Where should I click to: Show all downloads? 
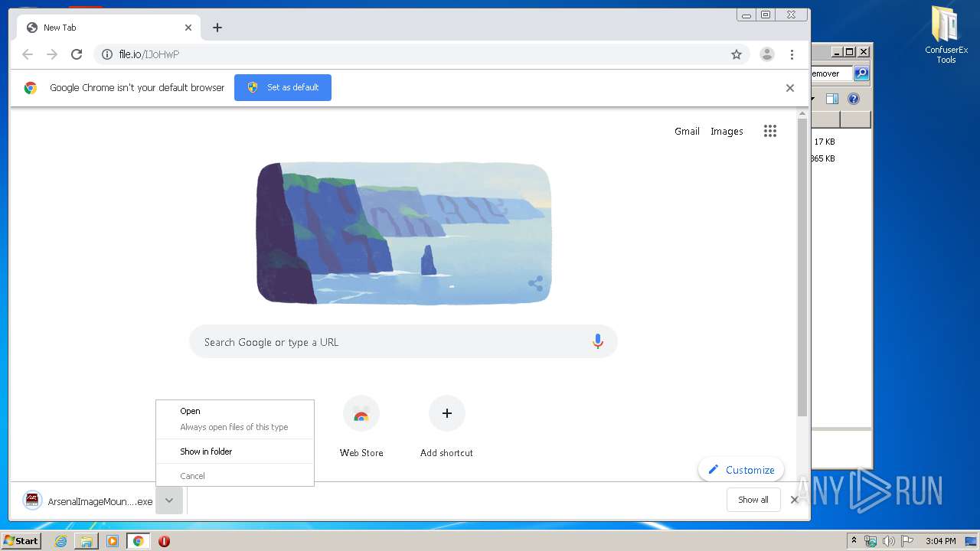pos(753,500)
